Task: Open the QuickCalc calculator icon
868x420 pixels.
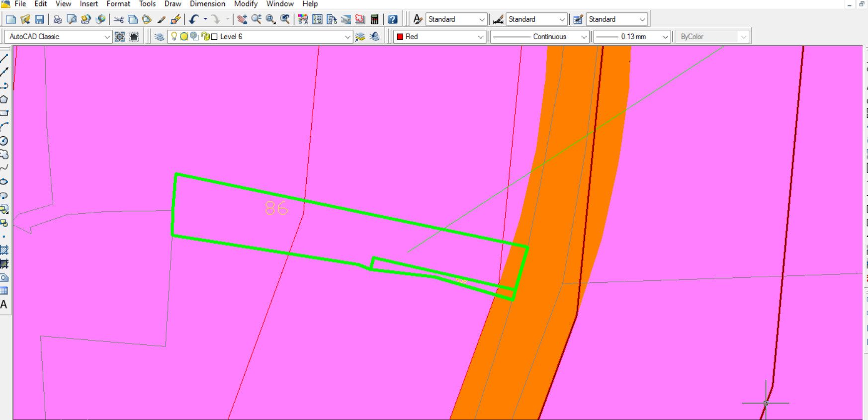Action: coord(375,19)
